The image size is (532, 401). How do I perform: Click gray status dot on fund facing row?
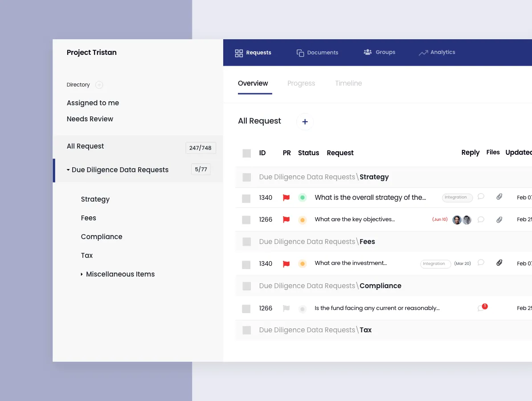click(x=302, y=309)
